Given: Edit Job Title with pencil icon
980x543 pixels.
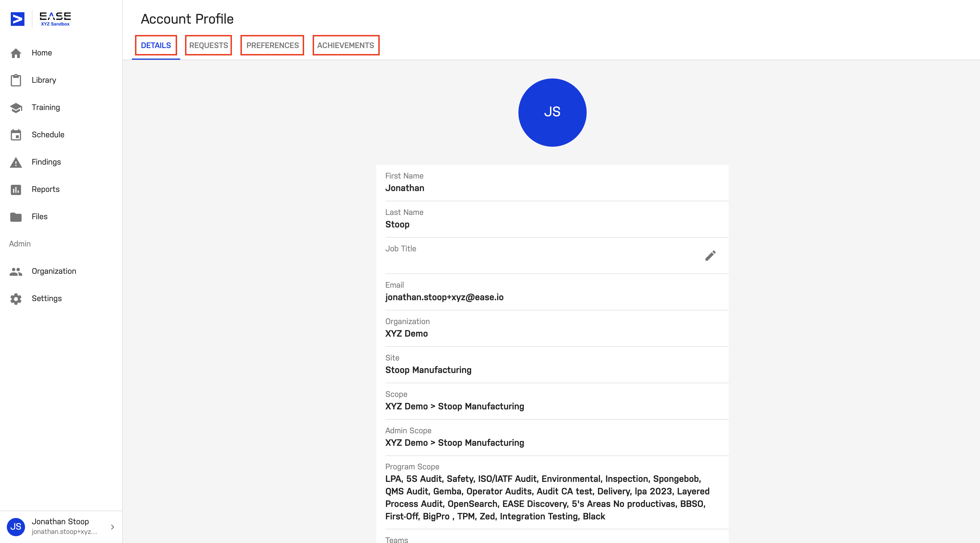Looking at the screenshot, I should (x=710, y=255).
